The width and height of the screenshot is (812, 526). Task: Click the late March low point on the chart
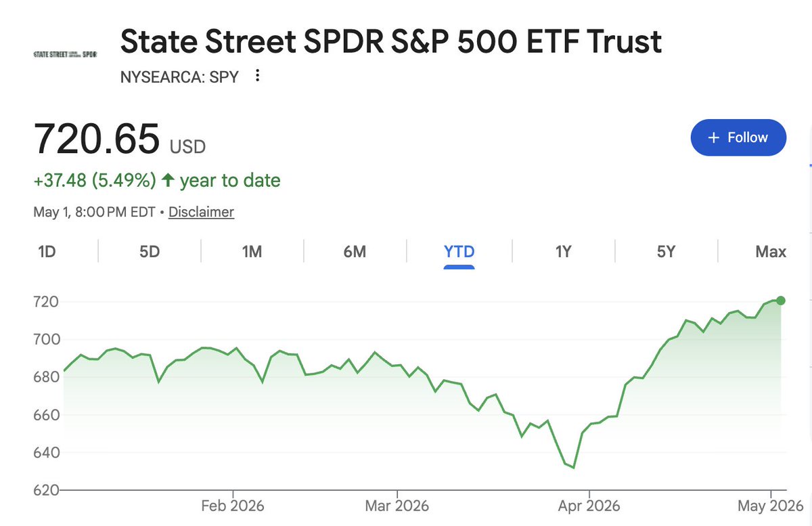(x=574, y=467)
